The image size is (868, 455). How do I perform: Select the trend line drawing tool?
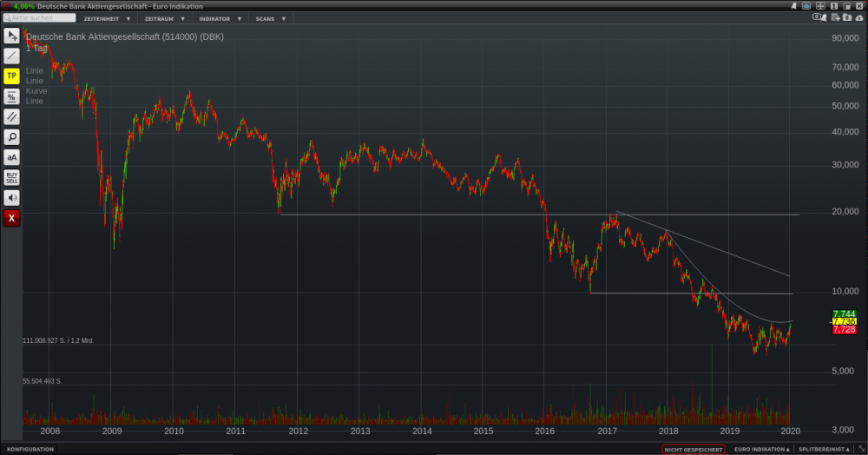(11, 56)
